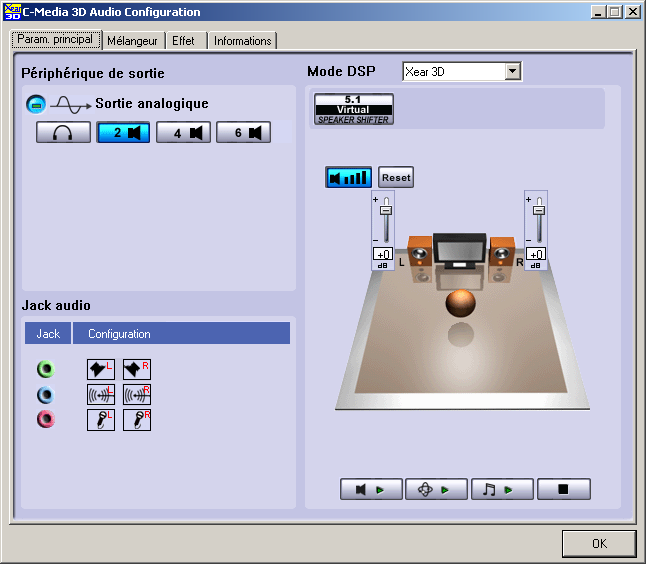Click front left speaker jack config icon

(101, 369)
